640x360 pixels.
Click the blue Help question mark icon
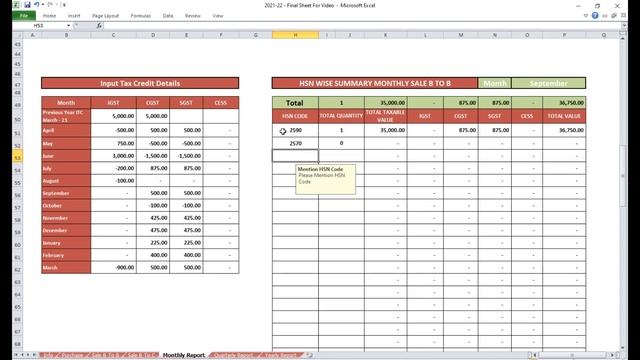[x=595, y=16]
